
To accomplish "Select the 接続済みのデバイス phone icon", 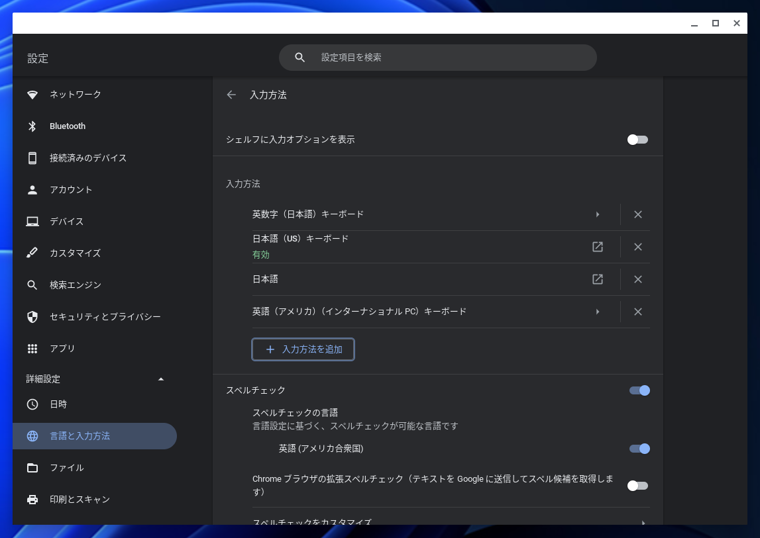I will click(32, 158).
